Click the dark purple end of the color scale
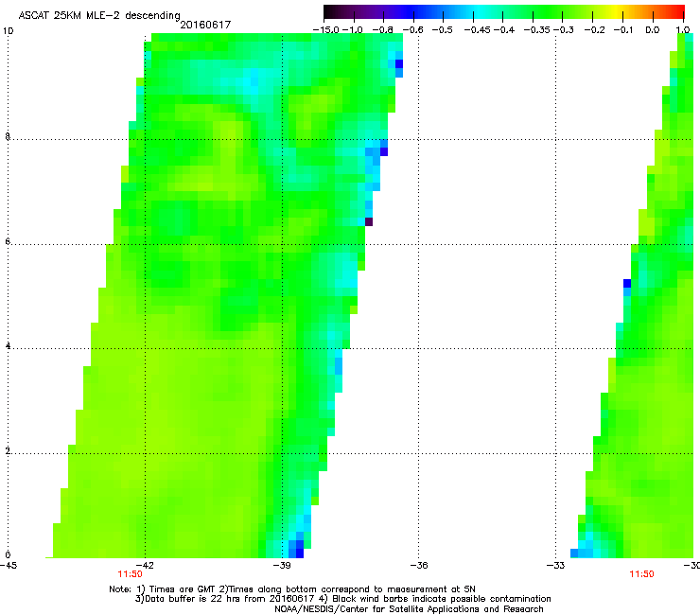Screen dimensions: 700x615 tap(331, 11)
